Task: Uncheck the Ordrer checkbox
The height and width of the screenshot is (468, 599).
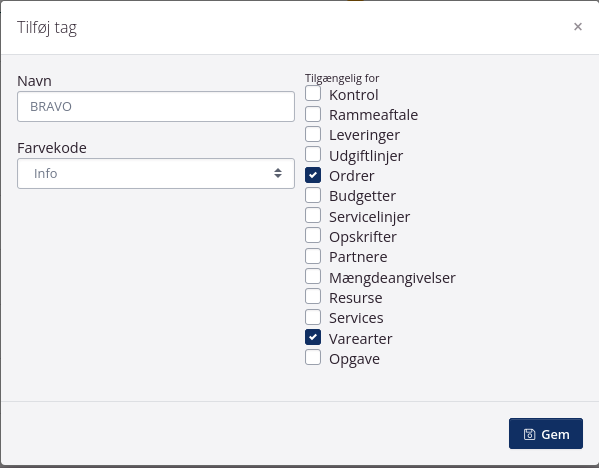Action: pos(313,175)
